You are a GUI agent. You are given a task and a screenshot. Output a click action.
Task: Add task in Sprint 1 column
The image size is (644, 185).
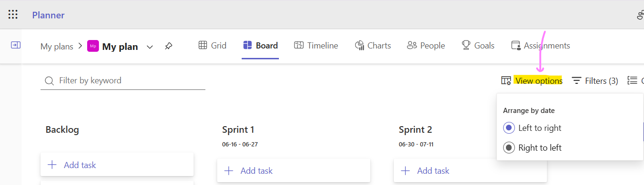[293, 170]
